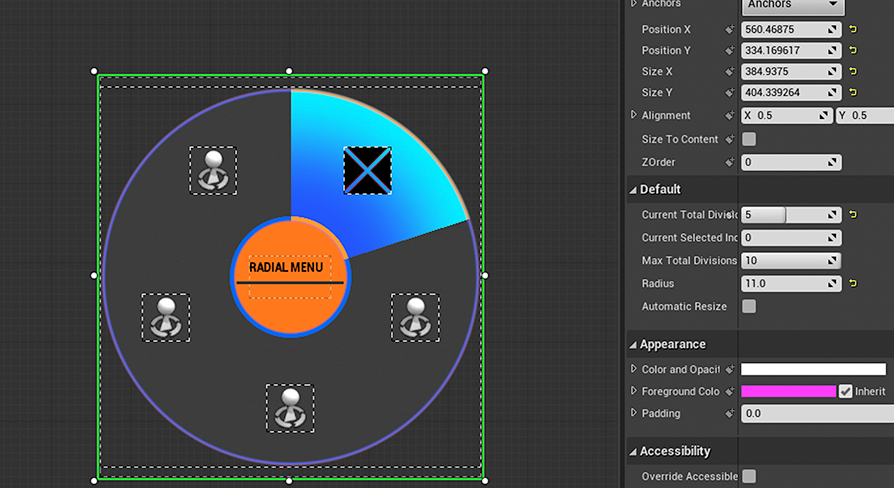Viewport: 894px width, 488px height.
Task: Toggle the Automatic Resize checkbox
Action: [x=749, y=306]
